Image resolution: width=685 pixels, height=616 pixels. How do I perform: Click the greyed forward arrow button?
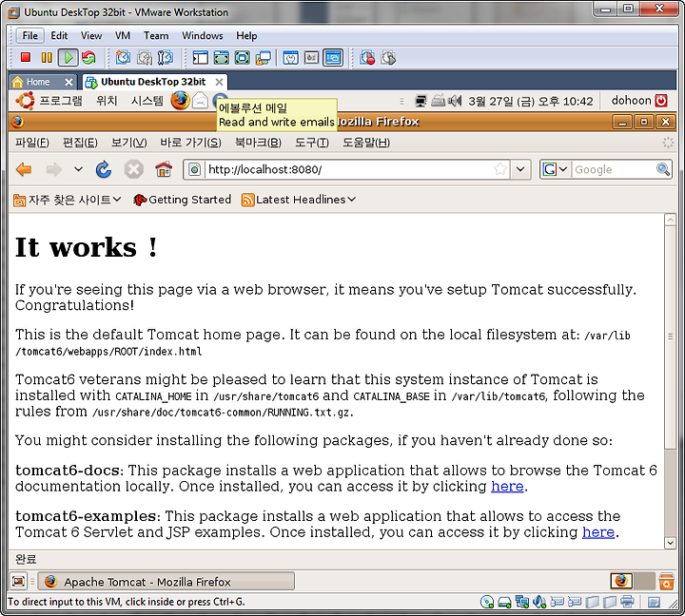(x=54, y=169)
